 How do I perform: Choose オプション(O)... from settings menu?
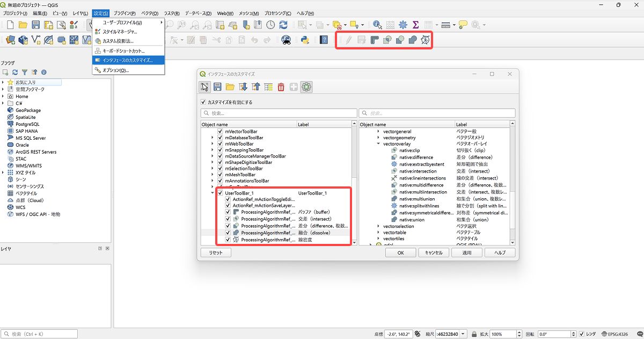click(x=129, y=70)
